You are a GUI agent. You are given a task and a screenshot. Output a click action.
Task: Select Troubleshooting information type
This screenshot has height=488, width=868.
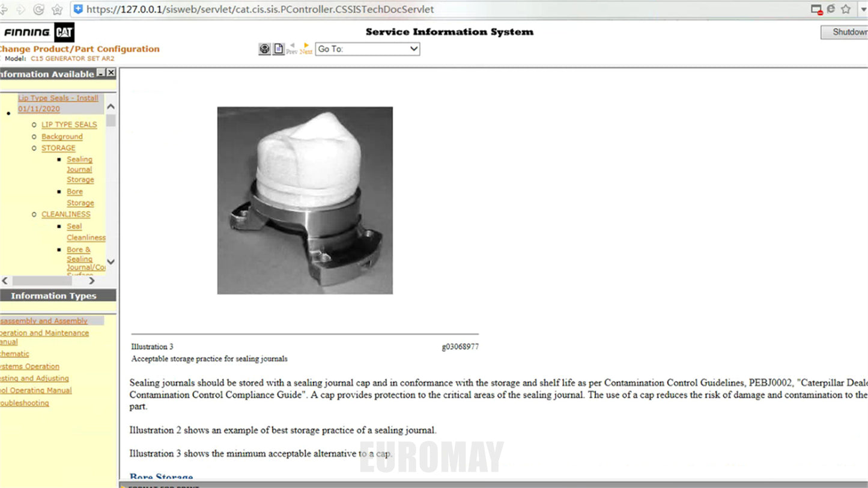pyautogui.click(x=24, y=403)
